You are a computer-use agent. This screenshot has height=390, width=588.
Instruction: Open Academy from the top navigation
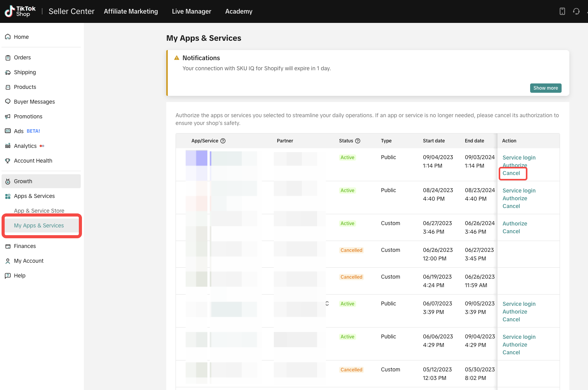click(x=238, y=11)
